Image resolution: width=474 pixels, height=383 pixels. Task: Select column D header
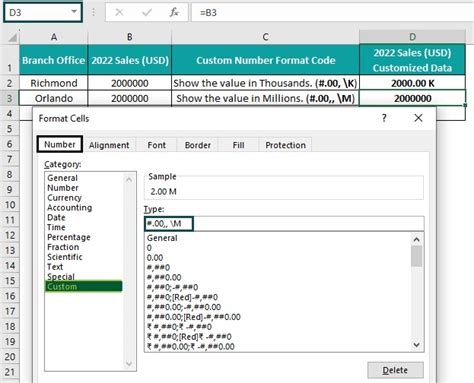[x=412, y=37]
